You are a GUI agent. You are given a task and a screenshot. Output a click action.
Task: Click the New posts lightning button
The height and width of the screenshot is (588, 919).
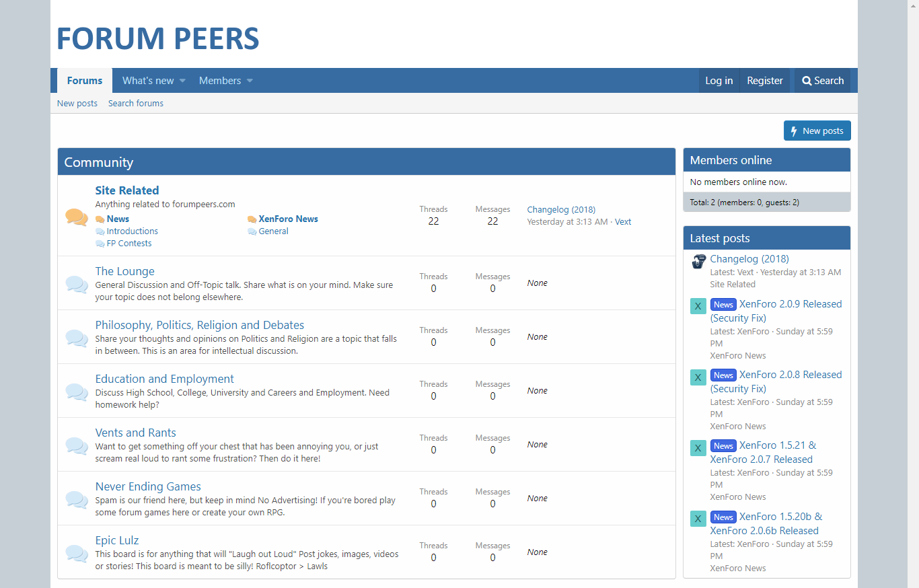click(x=817, y=131)
